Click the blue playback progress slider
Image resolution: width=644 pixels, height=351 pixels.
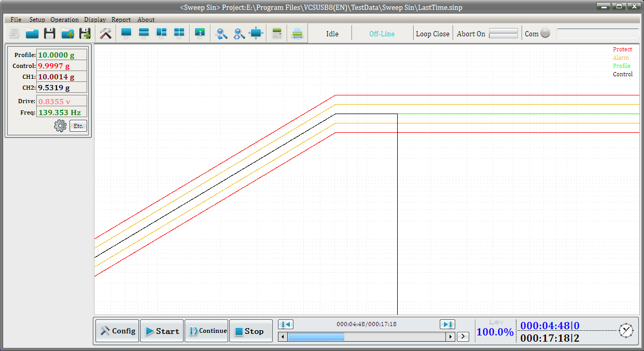[316, 337]
